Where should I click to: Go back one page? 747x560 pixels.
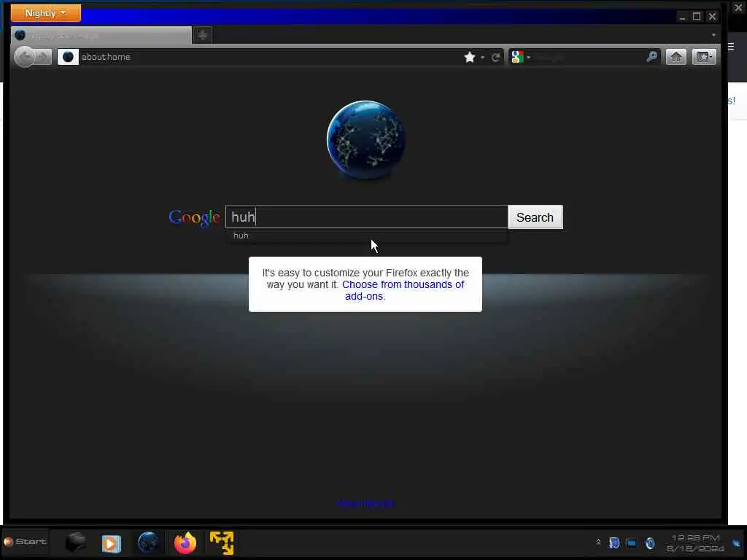pos(25,57)
